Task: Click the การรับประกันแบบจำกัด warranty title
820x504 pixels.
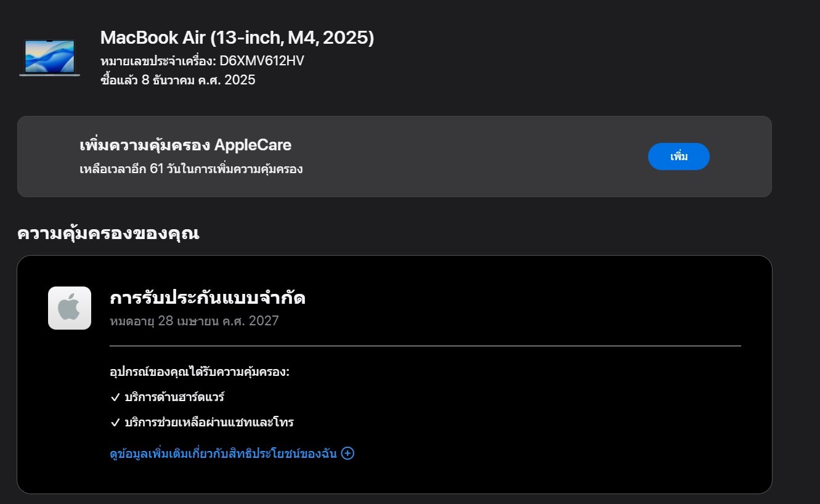Action: (x=208, y=298)
